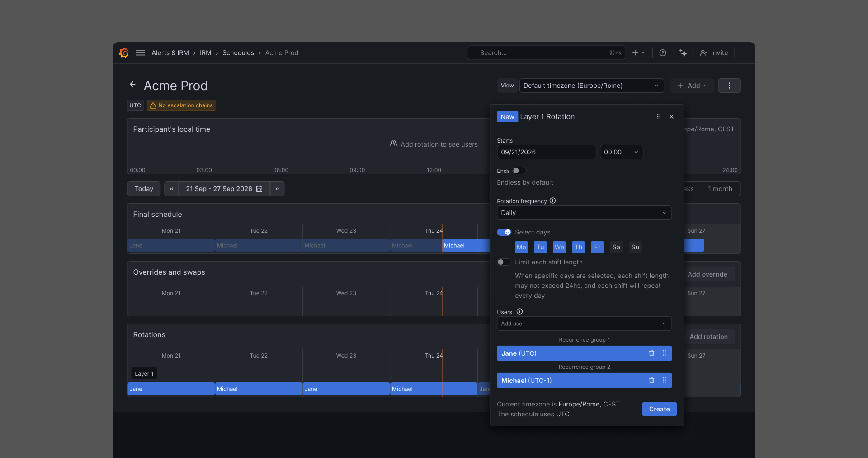Disable the Select days switch
Image resolution: width=868 pixels, height=458 pixels.
[504, 232]
